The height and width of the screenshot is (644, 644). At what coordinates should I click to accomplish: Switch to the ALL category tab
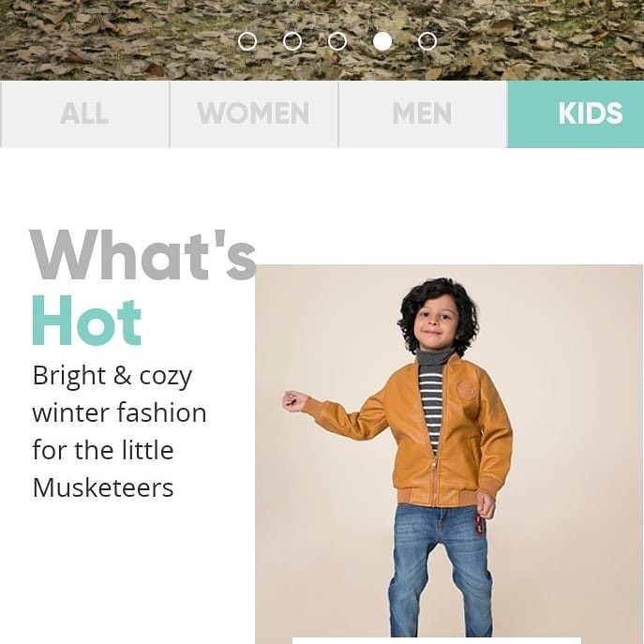click(x=85, y=114)
